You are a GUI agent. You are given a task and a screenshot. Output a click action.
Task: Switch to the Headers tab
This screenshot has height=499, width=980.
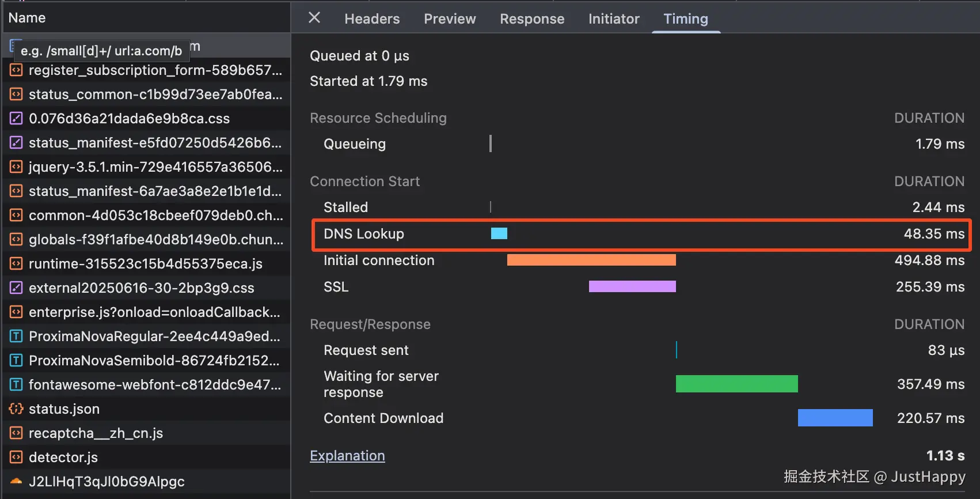coord(372,19)
